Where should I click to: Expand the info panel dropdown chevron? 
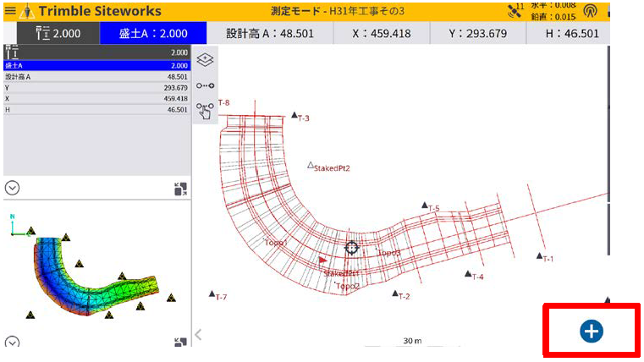point(13,189)
